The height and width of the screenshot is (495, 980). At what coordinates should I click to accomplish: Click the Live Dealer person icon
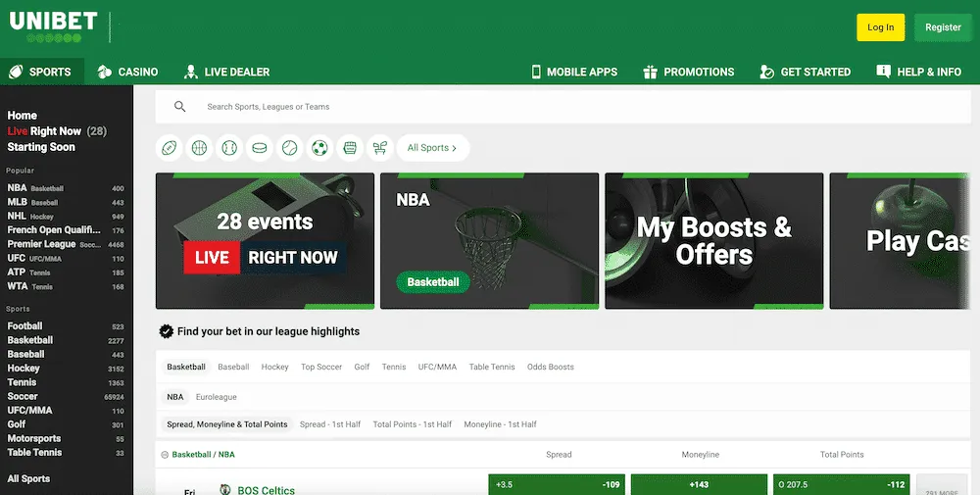191,72
